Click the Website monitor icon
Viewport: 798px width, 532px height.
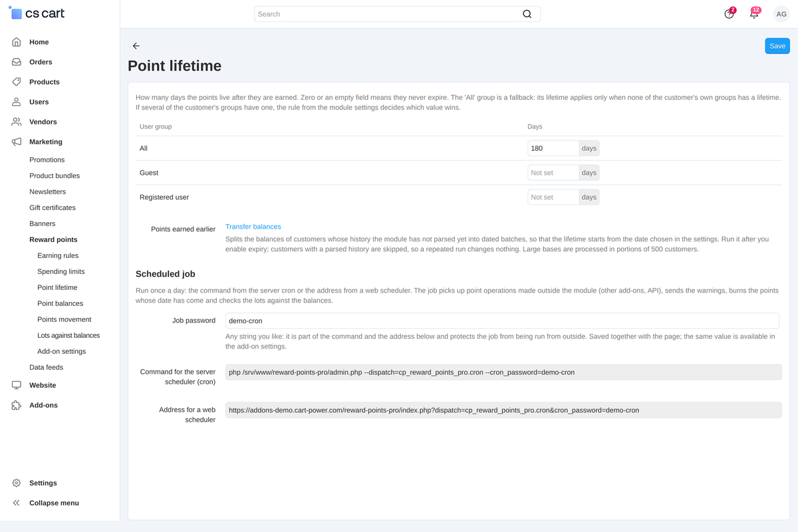point(17,385)
